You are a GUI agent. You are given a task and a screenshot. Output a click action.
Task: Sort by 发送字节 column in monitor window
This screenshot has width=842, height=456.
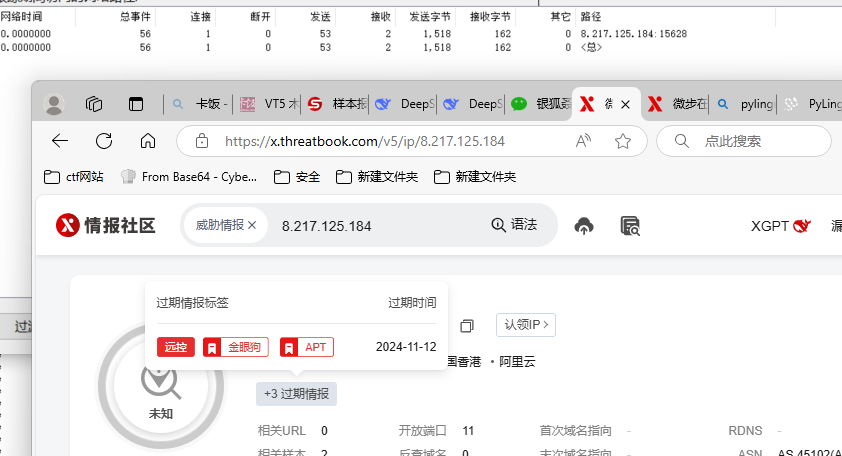click(430, 17)
